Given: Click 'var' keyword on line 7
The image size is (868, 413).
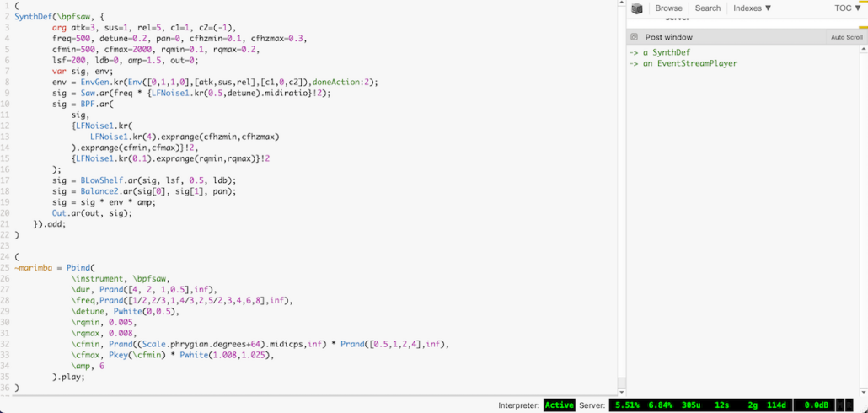Looking at the screenshot, I should coord(59,71).
